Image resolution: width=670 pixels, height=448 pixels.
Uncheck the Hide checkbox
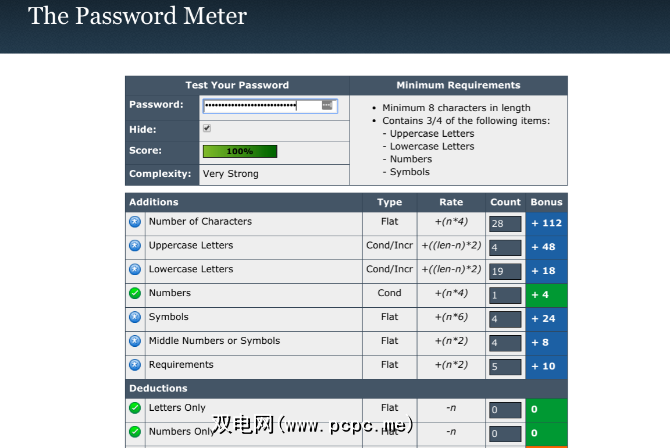tap(207, 128)
